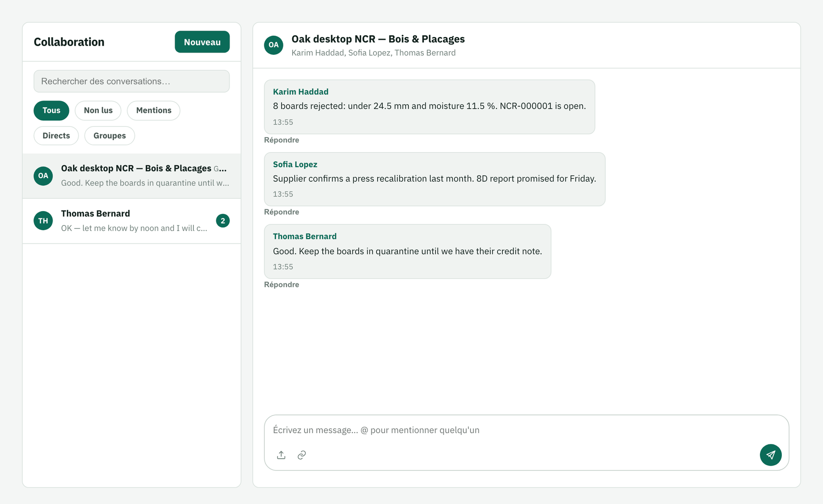Viewport: 823px width, 504px height.
Task: Click the OA avatar in conversation list
Action: tap(43, 176)
